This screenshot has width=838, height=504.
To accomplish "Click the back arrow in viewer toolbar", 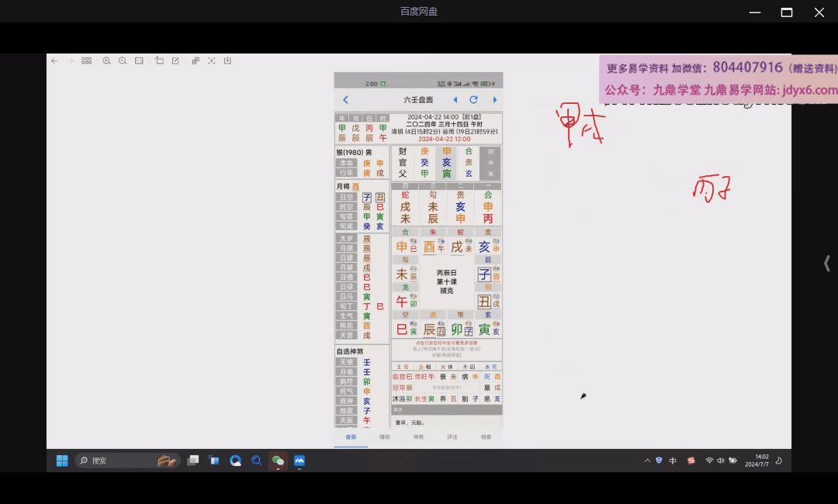I will pos(54,60).
